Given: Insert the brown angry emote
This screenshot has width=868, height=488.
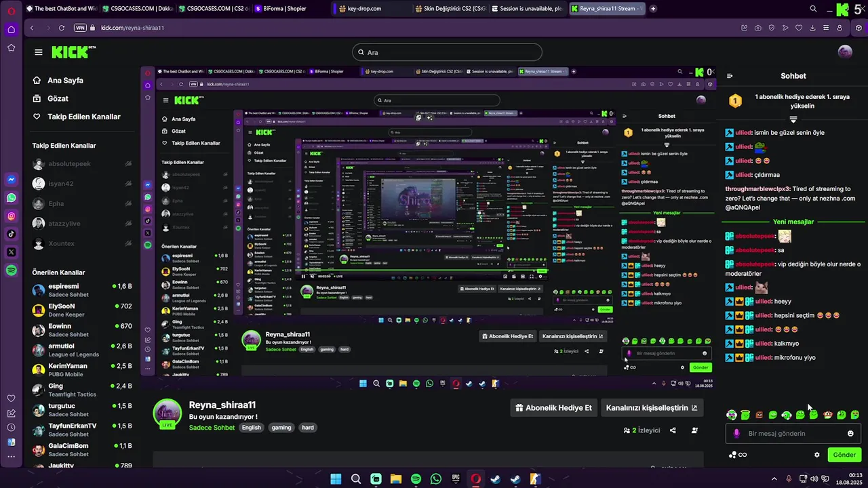Looking at the screenshot, I should [759, 415].
